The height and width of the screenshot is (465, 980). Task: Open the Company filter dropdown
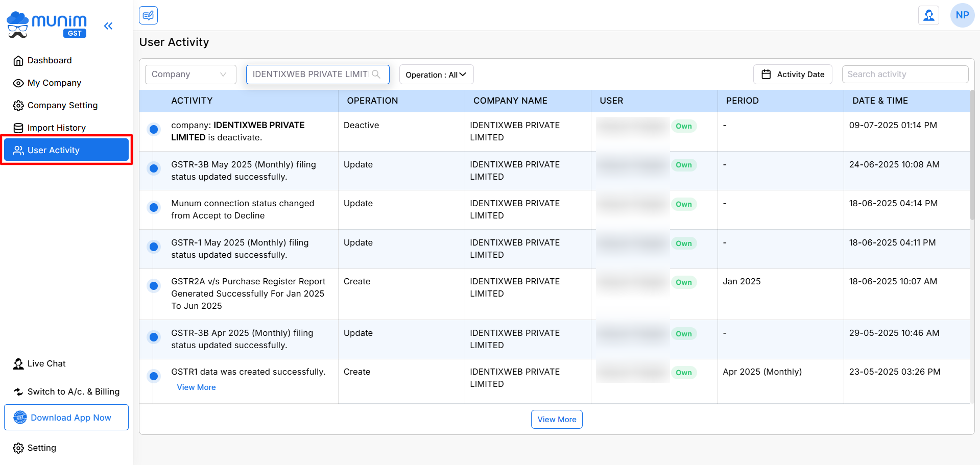(190, 75)
